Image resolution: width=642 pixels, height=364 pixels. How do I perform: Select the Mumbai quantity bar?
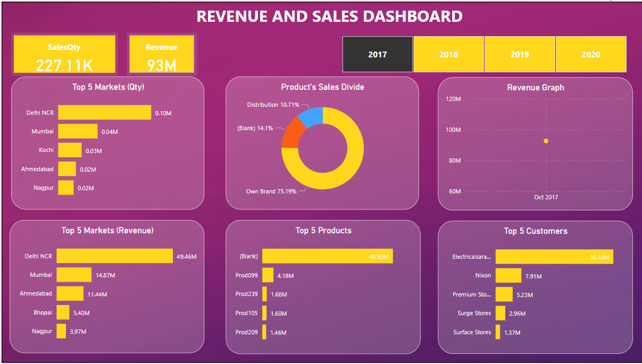[77, 131]
